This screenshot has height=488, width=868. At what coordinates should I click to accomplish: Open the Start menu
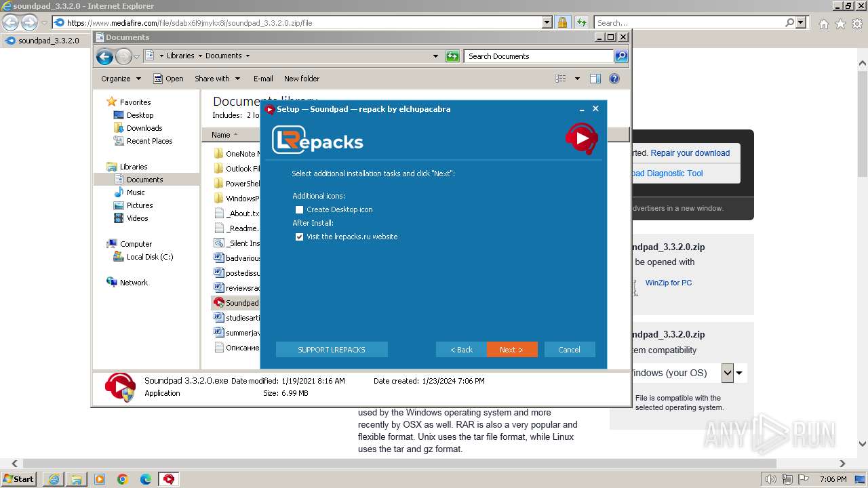click(19, 479)
